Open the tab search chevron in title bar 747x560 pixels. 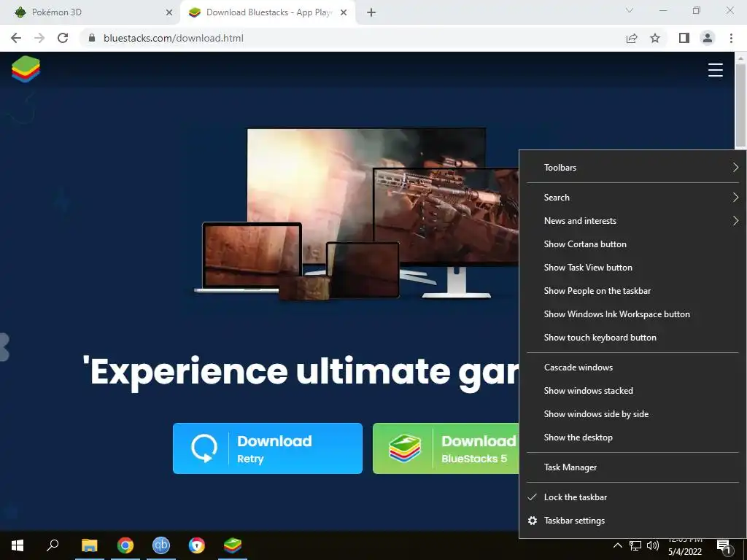pyautogui.click(x=630, y=10)
